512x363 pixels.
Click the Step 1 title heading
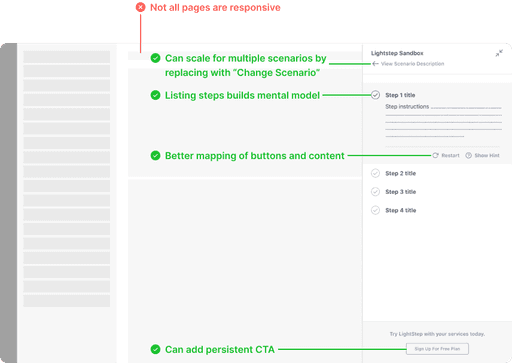pos(400,95)
